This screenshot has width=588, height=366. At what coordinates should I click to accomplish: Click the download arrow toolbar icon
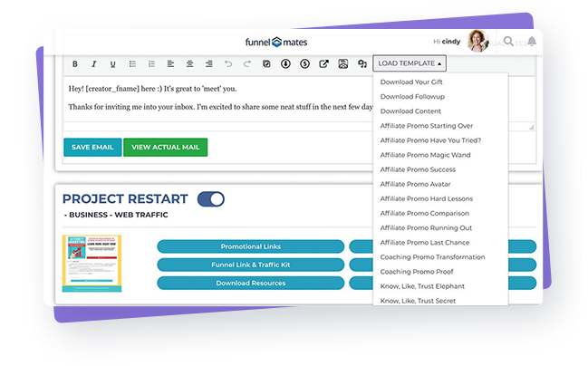point(285,64)
